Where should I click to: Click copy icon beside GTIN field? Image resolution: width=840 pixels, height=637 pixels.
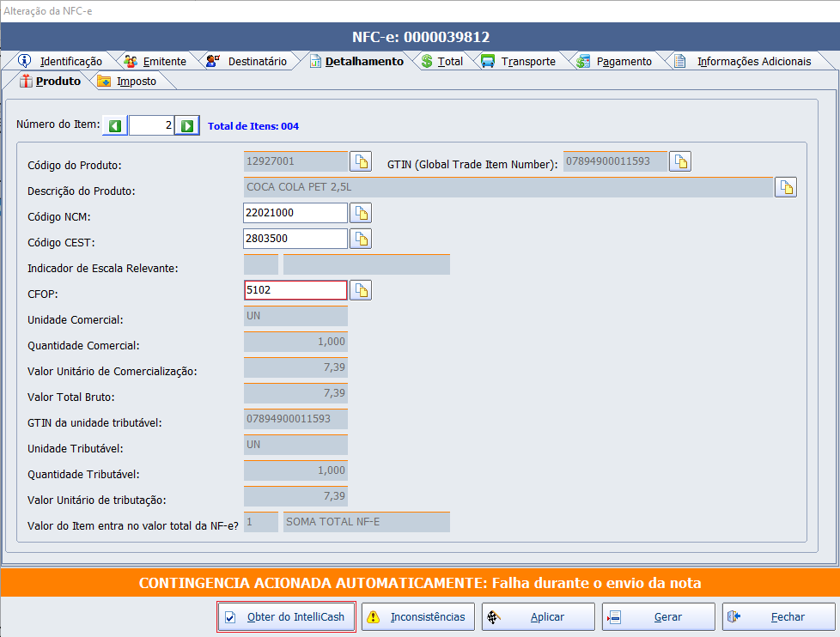pyautogui.click(x=680, y=161)
